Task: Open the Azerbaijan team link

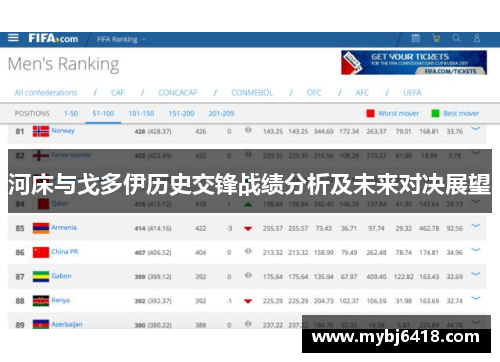Action: [x=67, y=324]
